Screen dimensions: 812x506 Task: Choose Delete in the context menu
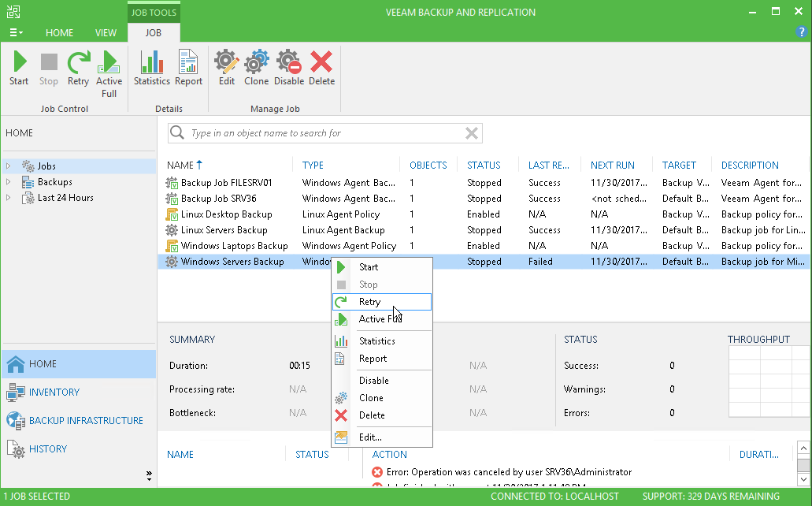point(382,415)
